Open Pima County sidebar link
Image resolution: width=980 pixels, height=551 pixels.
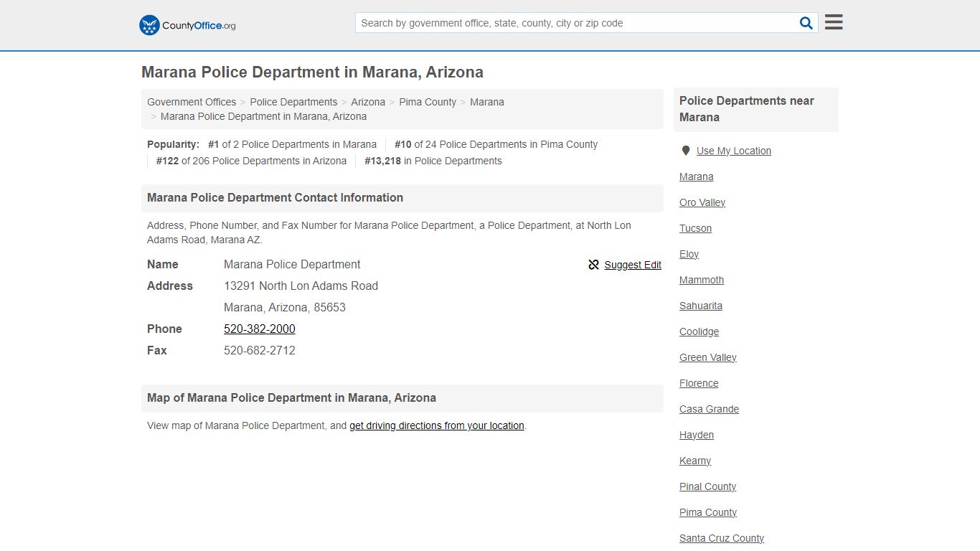[x=708, y=512]
